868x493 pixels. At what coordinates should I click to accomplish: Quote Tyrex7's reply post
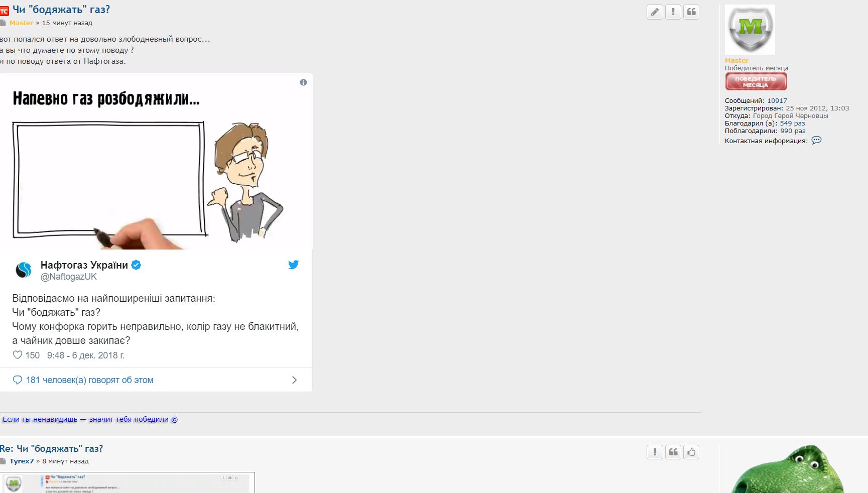click(x=673, y=452)
